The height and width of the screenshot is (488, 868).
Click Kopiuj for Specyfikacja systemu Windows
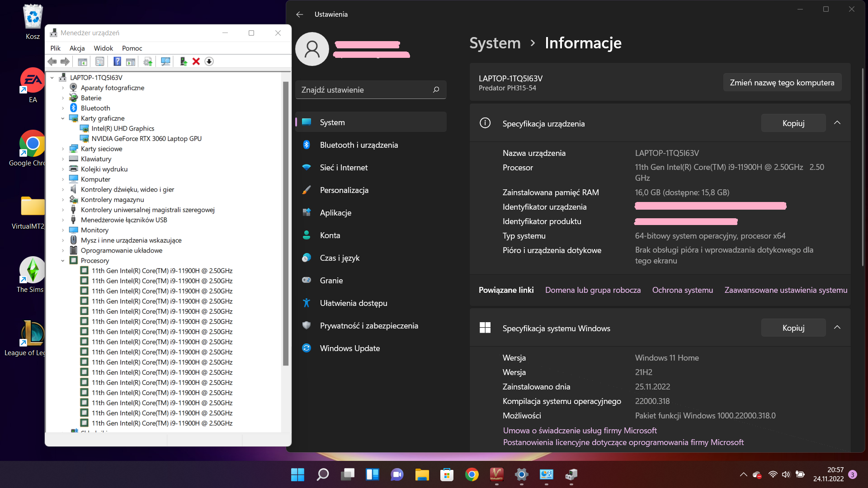pos(793,328)
